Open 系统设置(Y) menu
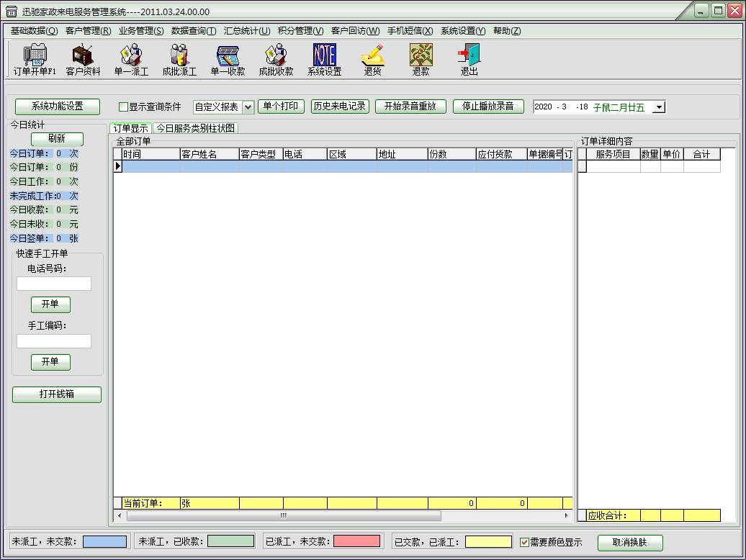This screenshot has width=746, height=560. tap(463, 31)
